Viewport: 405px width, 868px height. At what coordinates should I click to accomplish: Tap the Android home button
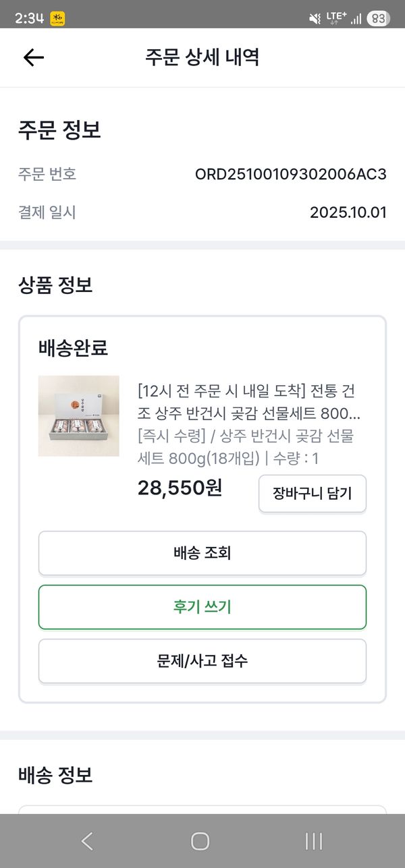pyautogui.click(x=200, y=840)
